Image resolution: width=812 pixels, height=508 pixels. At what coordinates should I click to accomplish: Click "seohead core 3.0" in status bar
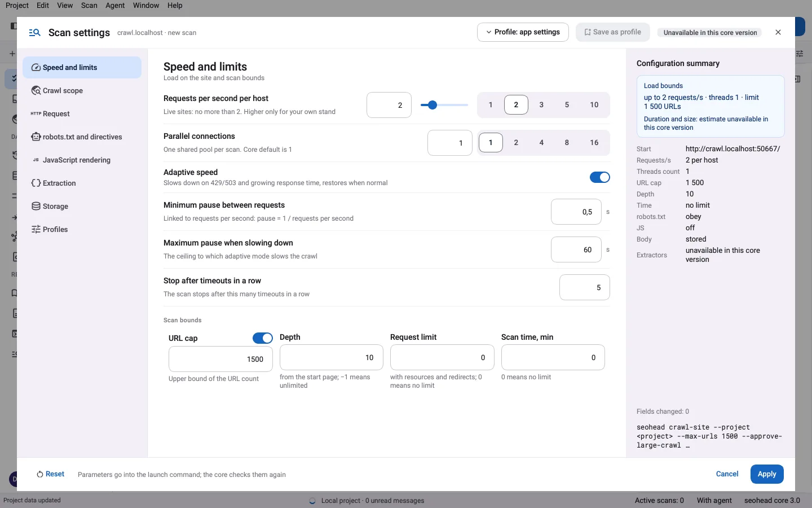[x=772, y=501]
